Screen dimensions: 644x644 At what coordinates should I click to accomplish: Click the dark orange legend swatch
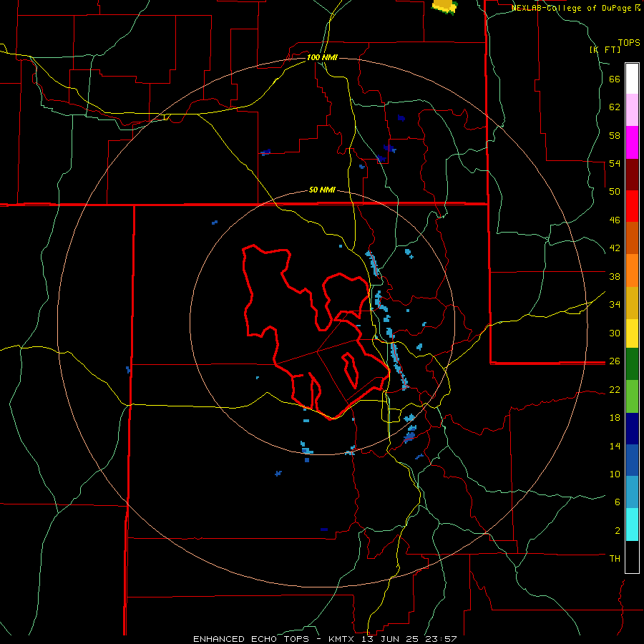632,238
